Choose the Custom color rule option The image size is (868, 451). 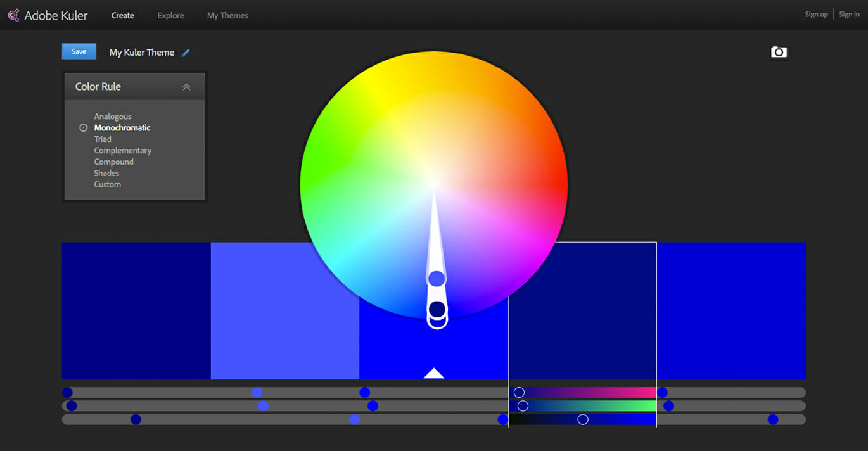pyautogui.click(x=107, y=184)
